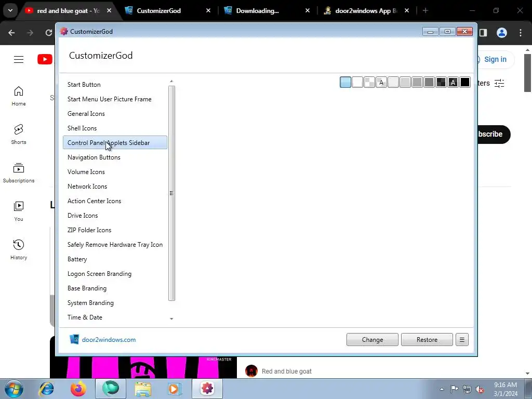
Task: Click the Change button
Action: (x=372, y=340)
